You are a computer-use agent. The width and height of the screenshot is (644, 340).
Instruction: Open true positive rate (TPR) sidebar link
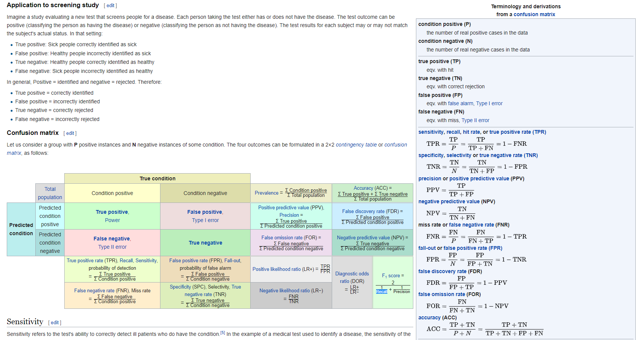518,132
